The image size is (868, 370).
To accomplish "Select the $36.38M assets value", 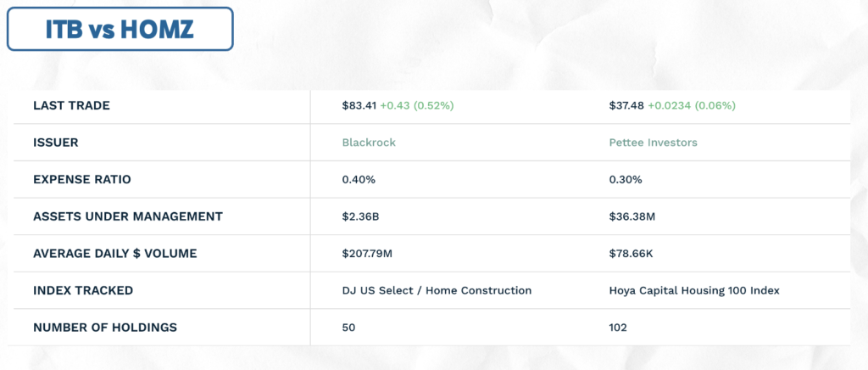I will [632, 216].
